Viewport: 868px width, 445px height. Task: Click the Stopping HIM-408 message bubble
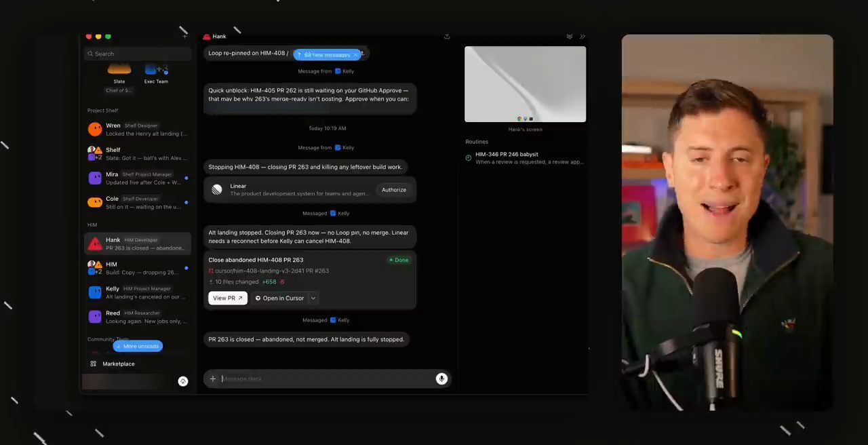click(305, 167)
